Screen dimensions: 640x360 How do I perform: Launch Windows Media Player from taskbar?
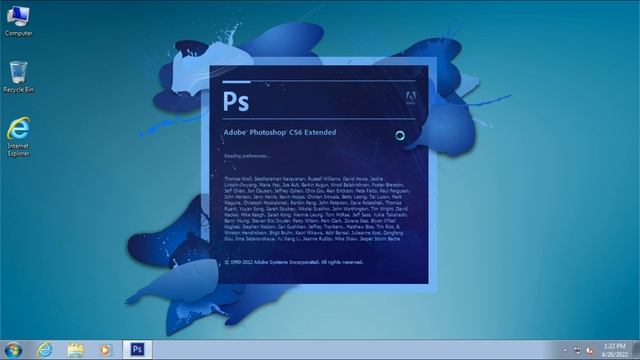105,350
